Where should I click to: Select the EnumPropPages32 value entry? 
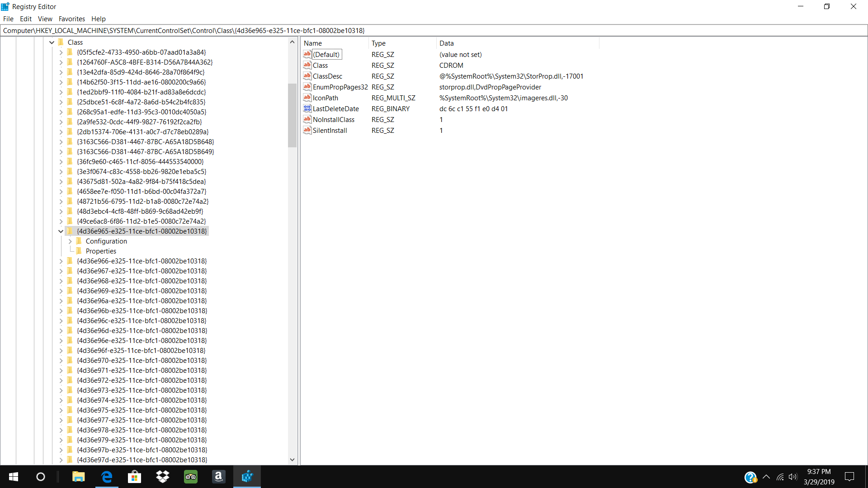click(340, 87)
